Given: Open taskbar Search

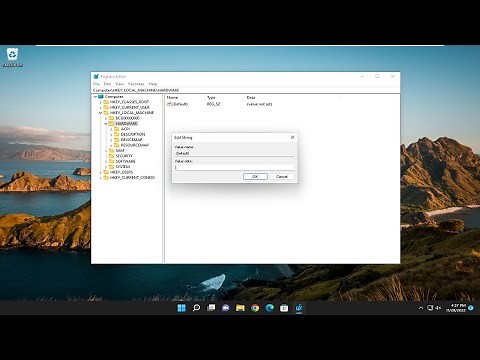Looking at the screenshot, I should point(196,308).
